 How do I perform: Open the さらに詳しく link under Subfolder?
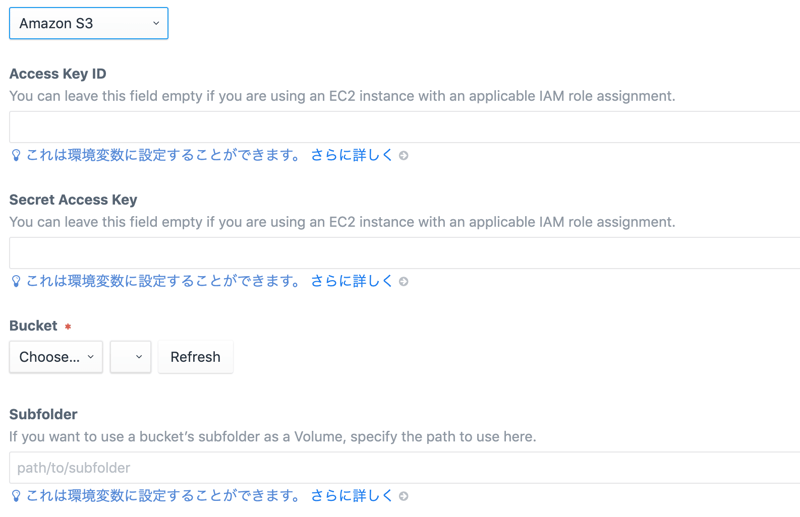pyautogui.click(x=352, y=495)
